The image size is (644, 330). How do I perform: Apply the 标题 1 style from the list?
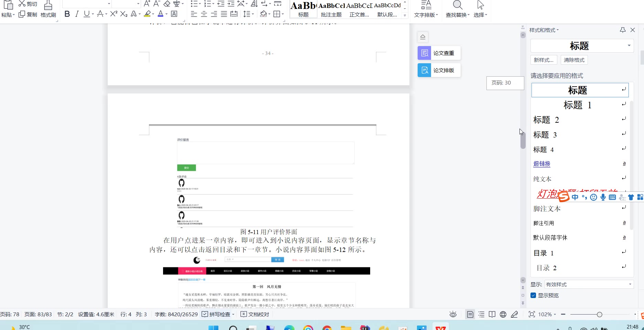pos(580,105)
